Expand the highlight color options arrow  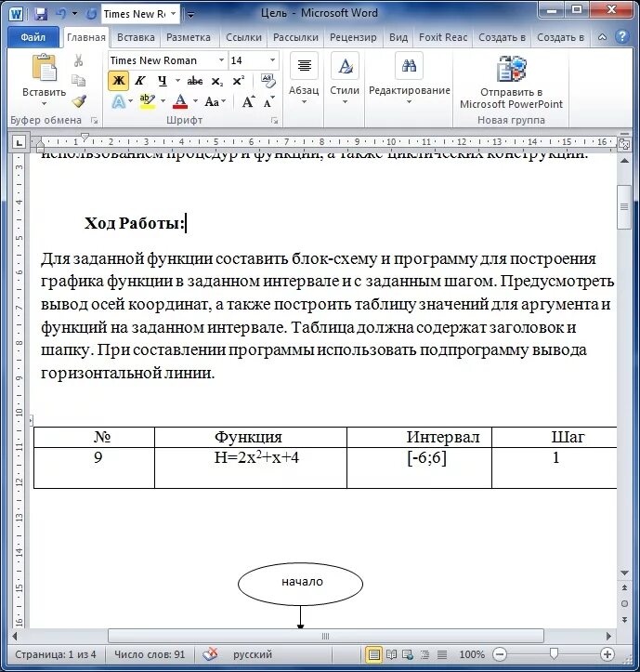[163, 101]
